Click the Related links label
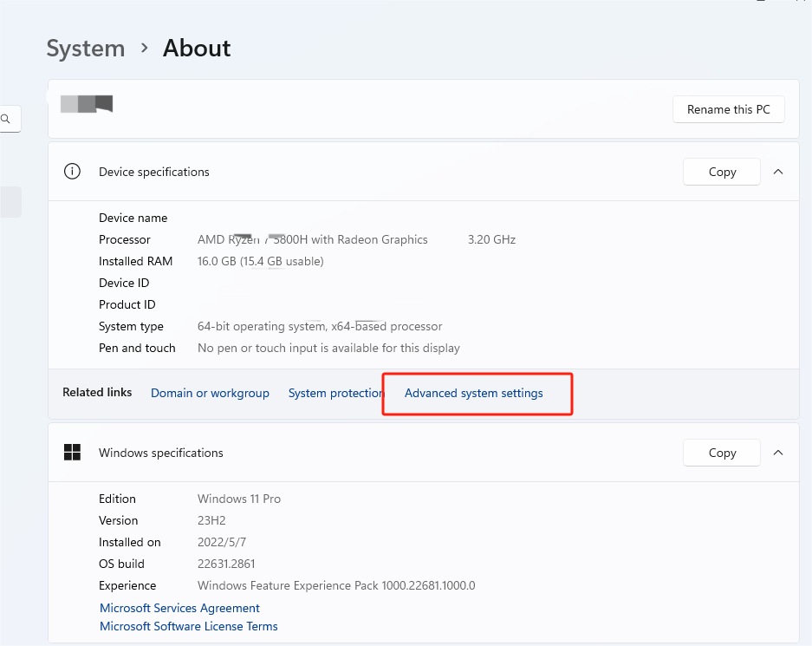The image size is (812, 646). pyautogui.click(x=97, y=393)
